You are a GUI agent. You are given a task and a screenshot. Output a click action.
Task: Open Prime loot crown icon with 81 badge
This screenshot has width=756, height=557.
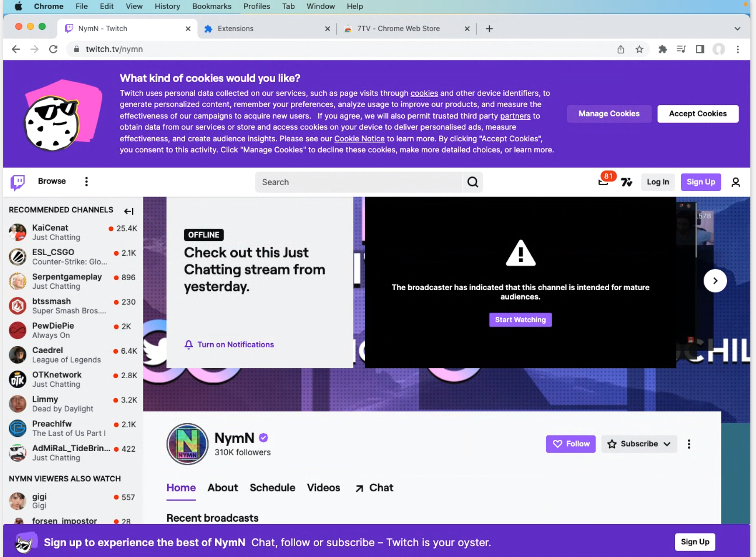[x=604, y=182]
